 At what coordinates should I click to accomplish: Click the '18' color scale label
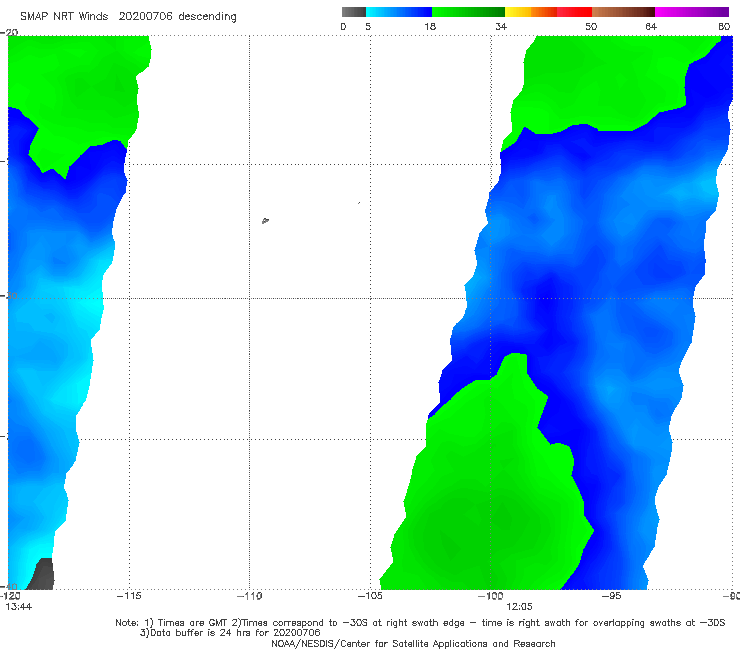[430, 26]
